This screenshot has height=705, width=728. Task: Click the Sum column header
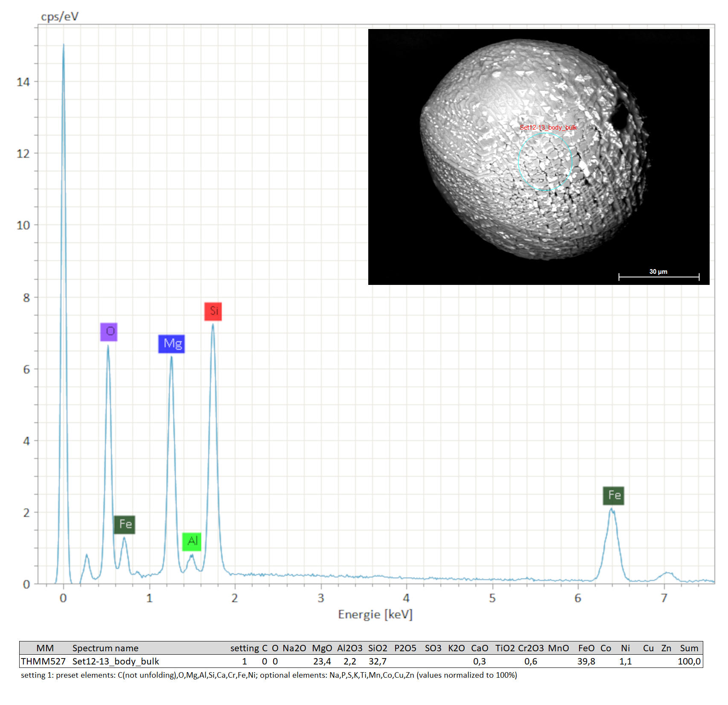coord(689,648)
